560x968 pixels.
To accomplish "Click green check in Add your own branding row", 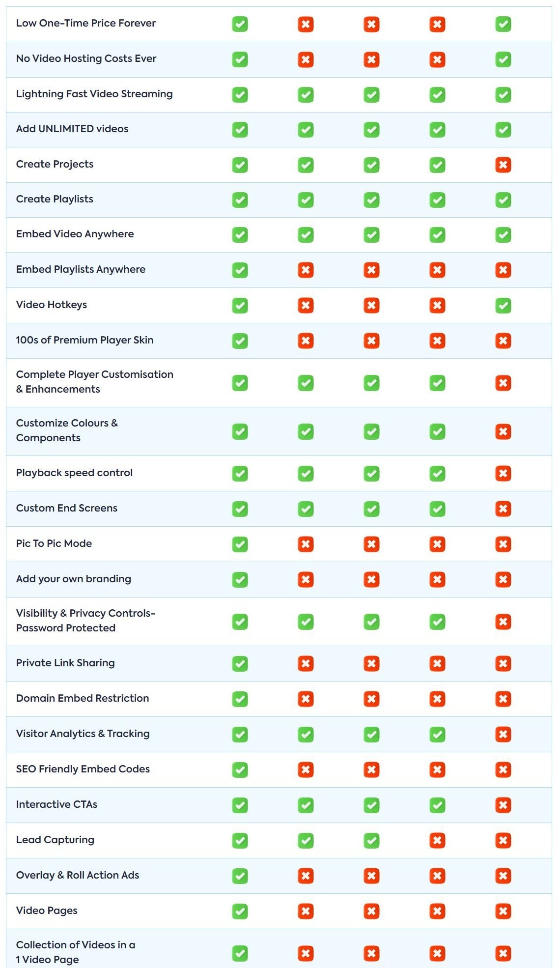I will [240, 579].
